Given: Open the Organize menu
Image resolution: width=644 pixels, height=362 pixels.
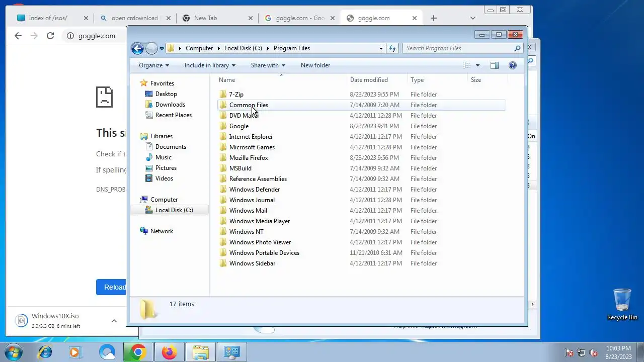Looking at the screenshot, I should click(x=154, y=65).
